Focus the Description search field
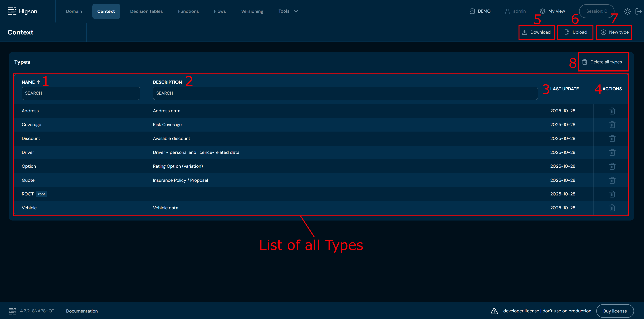644x319 pixels. pos(345,93)
